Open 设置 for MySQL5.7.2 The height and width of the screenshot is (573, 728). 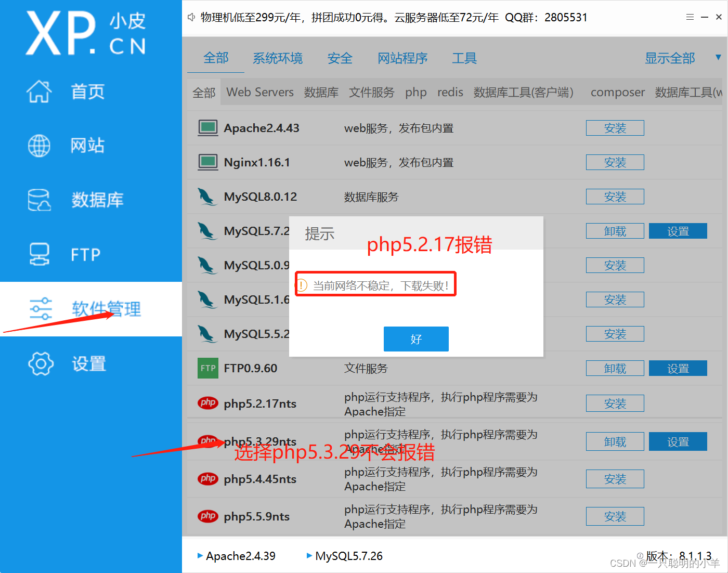[x=678, y=231]
